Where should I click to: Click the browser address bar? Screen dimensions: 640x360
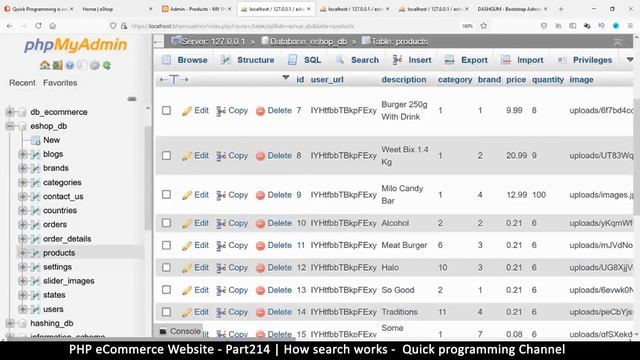[x=294, y=26]
